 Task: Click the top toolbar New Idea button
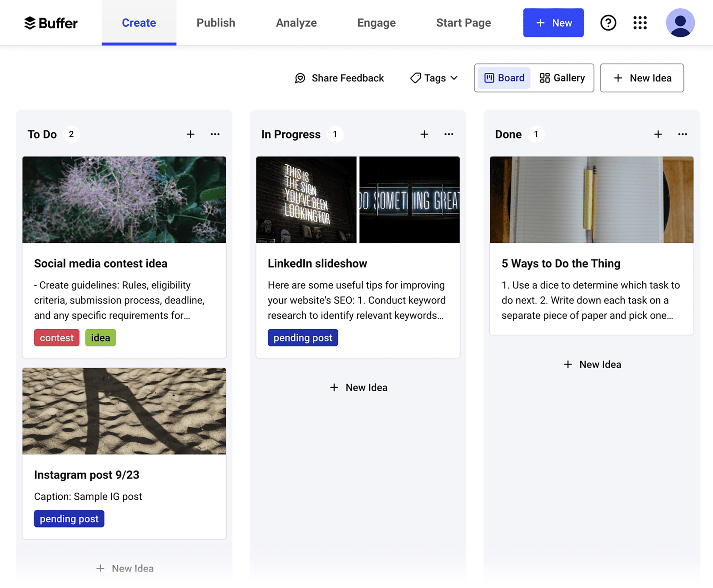(x=642, y=78)
